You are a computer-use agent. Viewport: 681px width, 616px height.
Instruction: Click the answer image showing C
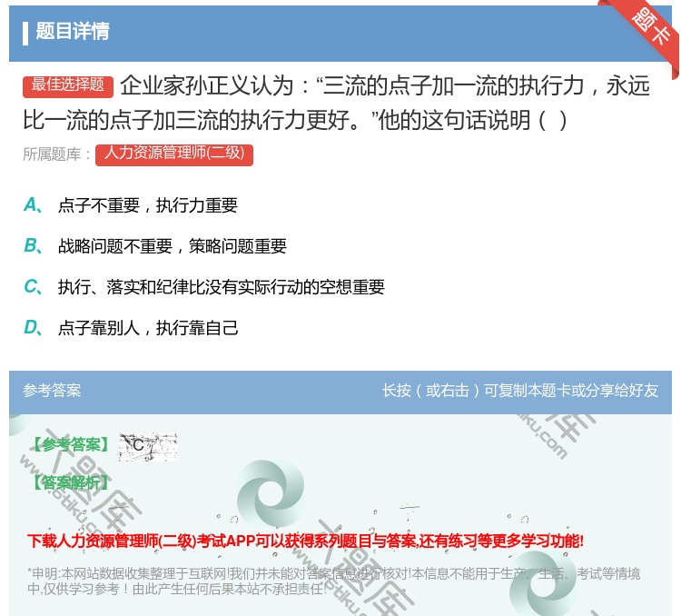(x=148, y=446)
